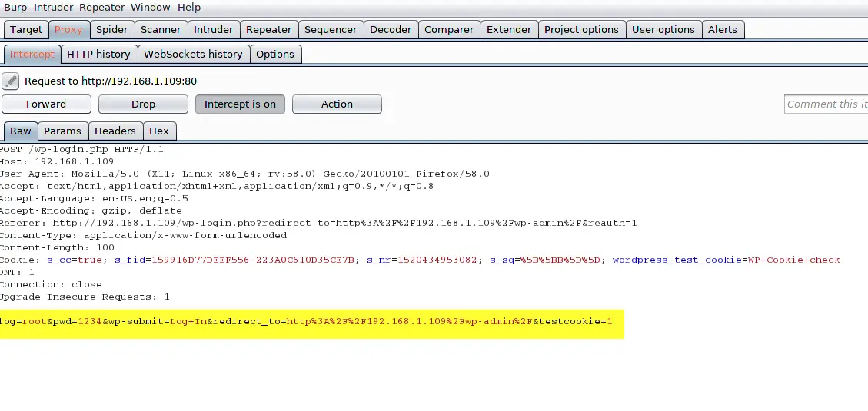Click the log=root parameter in request body
The image size is (868, 411).
pos(23,321)
